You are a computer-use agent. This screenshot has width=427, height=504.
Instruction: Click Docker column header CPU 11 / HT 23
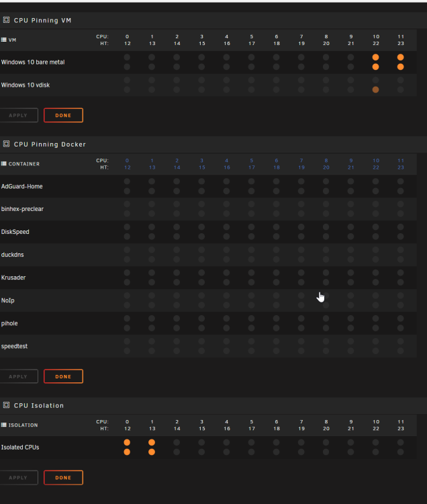[x=401, y=164]
